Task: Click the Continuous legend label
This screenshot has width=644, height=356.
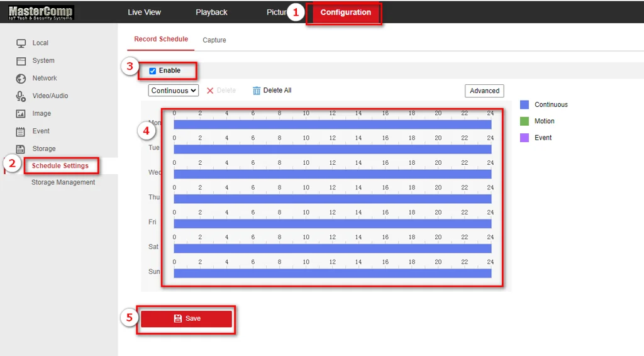Action: pos(551,104)
